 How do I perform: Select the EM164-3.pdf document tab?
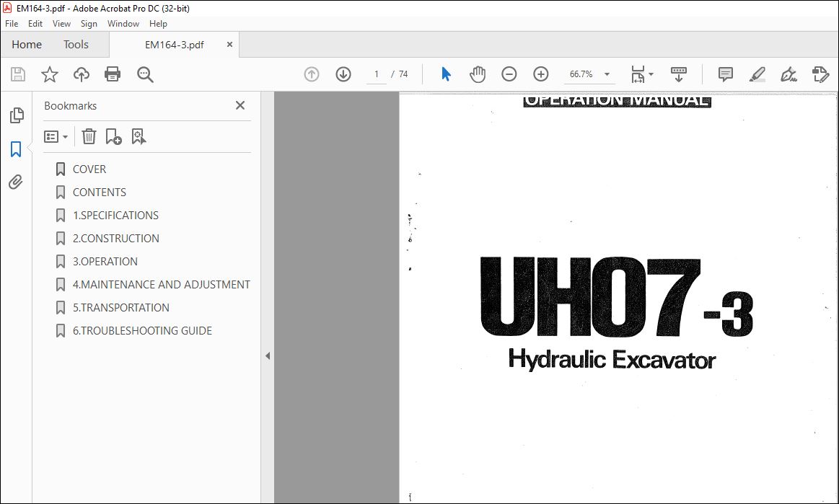(x=175, y=45)
